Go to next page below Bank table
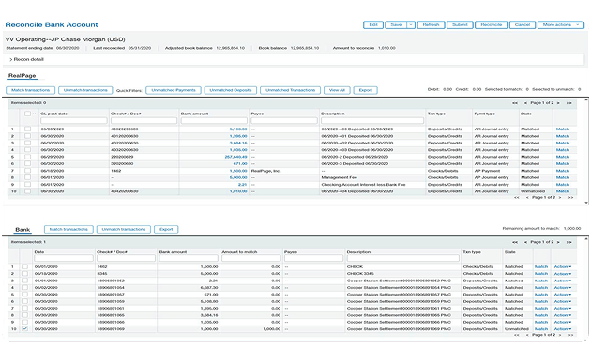The height and width of the screenshot is (364, 591). 560,335
